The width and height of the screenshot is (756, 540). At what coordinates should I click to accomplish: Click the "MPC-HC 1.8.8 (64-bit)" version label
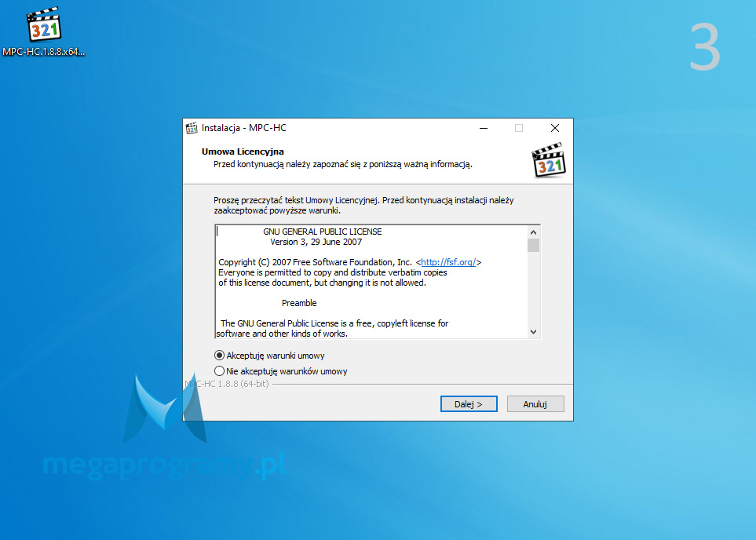(227, 384)
